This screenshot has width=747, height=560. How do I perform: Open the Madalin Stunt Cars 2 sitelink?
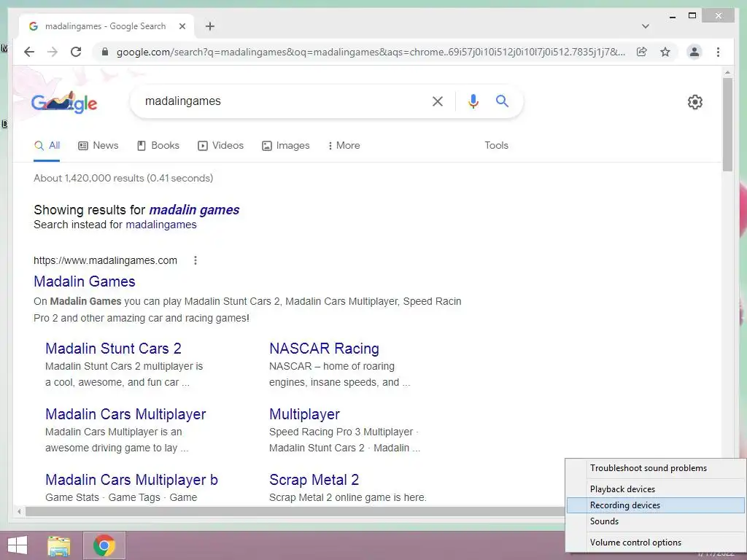pyautogui.click(x=113, y=349)
